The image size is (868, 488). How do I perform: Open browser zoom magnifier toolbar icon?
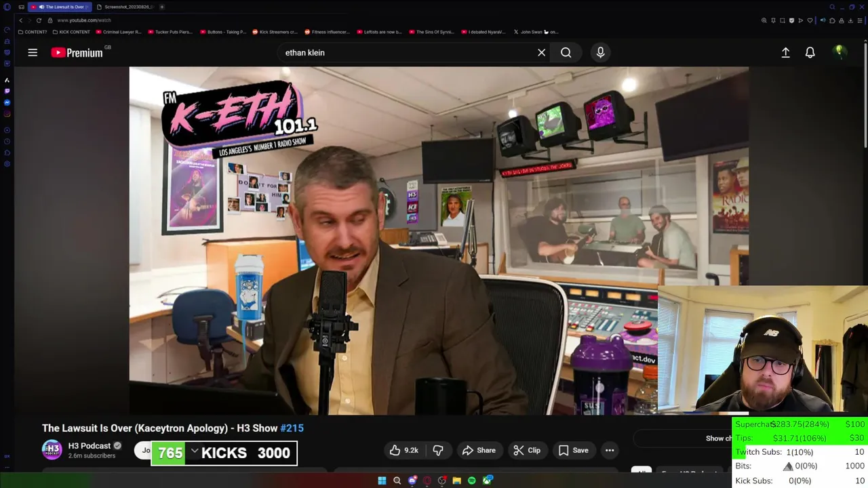tap(764, 20)
